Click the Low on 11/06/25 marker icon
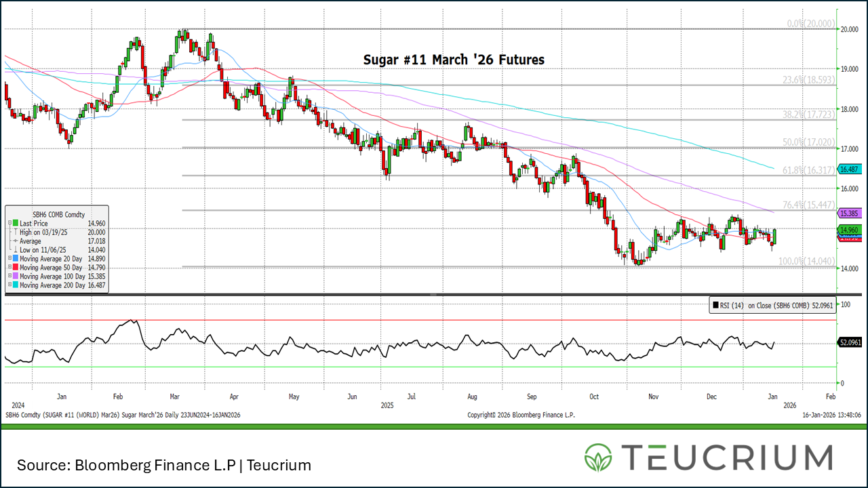The width and height of the screenshot is (868, 488). (x=16, y=250)
